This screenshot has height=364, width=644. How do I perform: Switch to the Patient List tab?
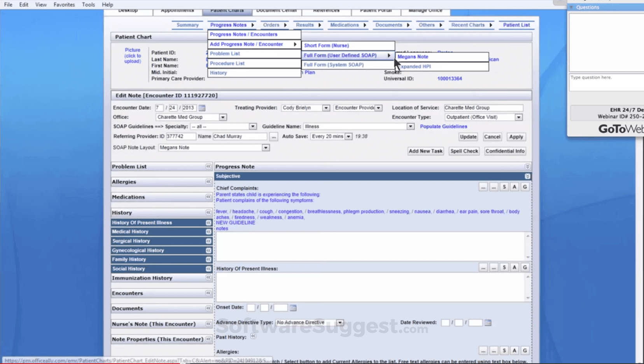tap(516, 25)
